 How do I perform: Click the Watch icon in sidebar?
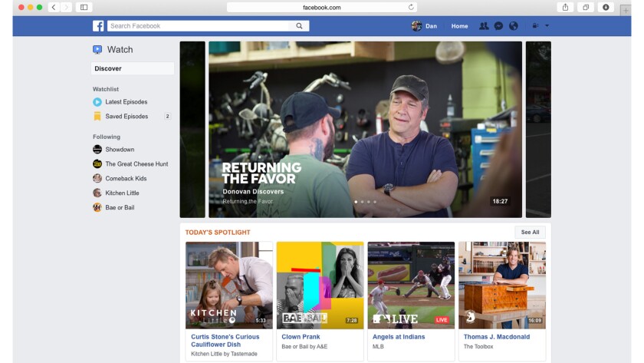click(97, 50)
